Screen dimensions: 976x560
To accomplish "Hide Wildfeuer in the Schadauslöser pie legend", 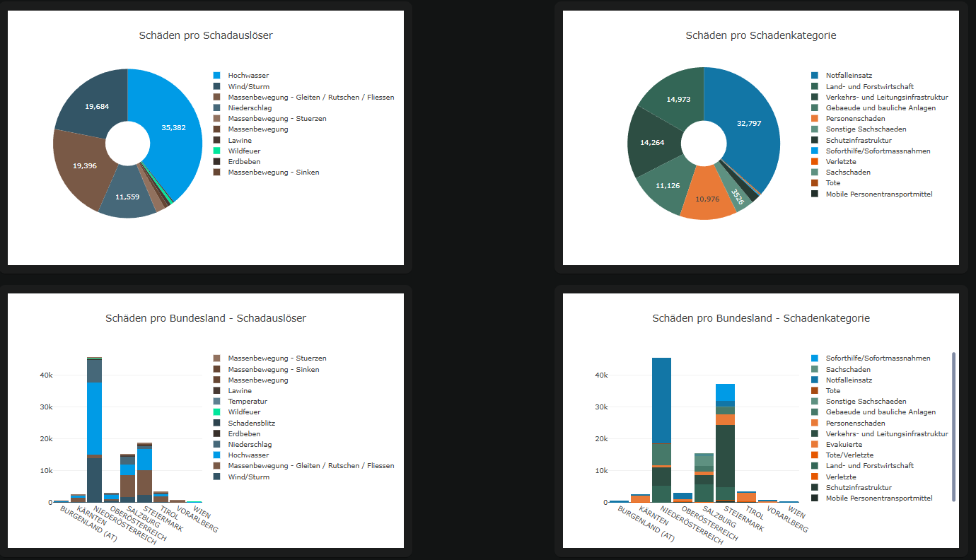I will 243,151.
